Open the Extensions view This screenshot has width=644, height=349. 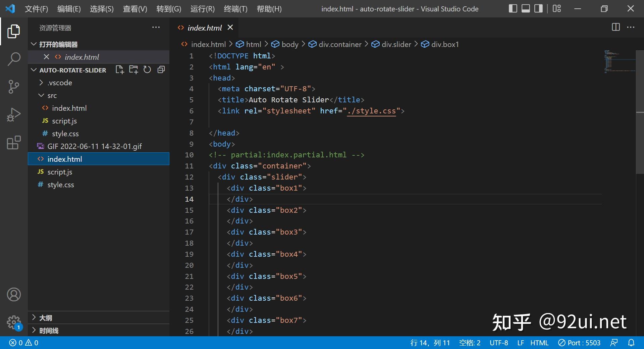click(13, 143)
